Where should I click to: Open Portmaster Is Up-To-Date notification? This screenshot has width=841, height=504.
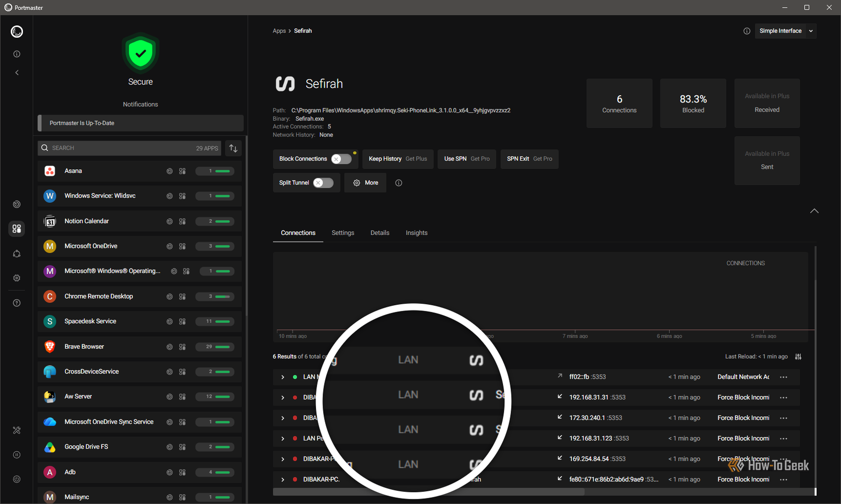pyautogui.click(x=141, y=123)
